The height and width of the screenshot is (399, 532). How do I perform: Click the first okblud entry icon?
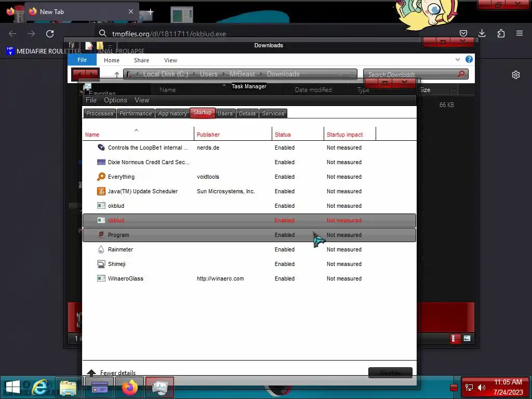(101, 206)
